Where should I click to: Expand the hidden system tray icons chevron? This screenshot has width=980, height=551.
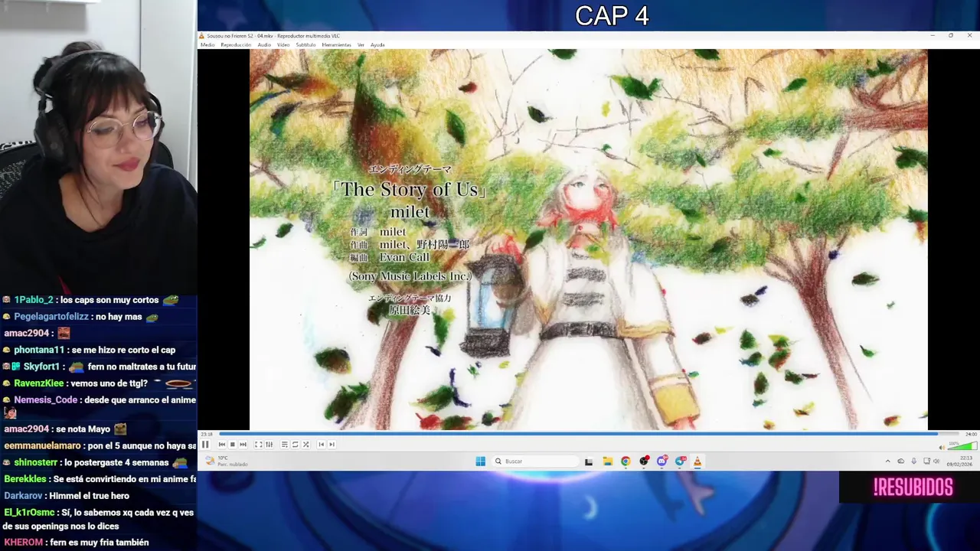[888, 461]
